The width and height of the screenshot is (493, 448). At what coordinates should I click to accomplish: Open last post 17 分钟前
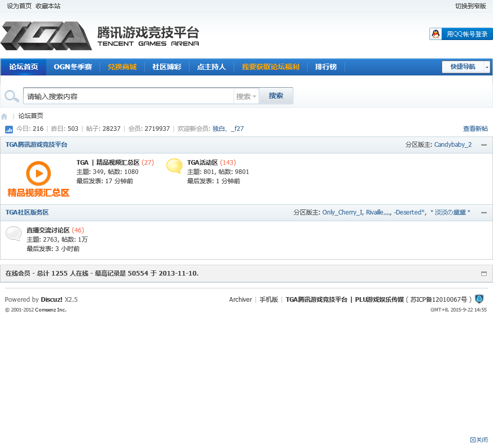tap(119, 181)
